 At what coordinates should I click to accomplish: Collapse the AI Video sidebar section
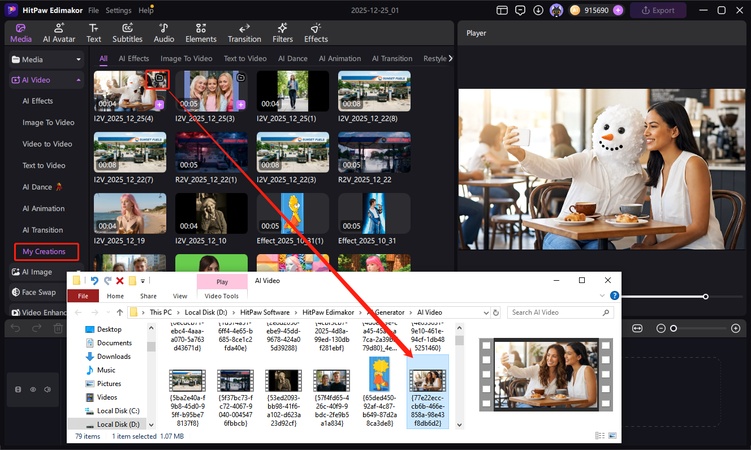point(75,80)
